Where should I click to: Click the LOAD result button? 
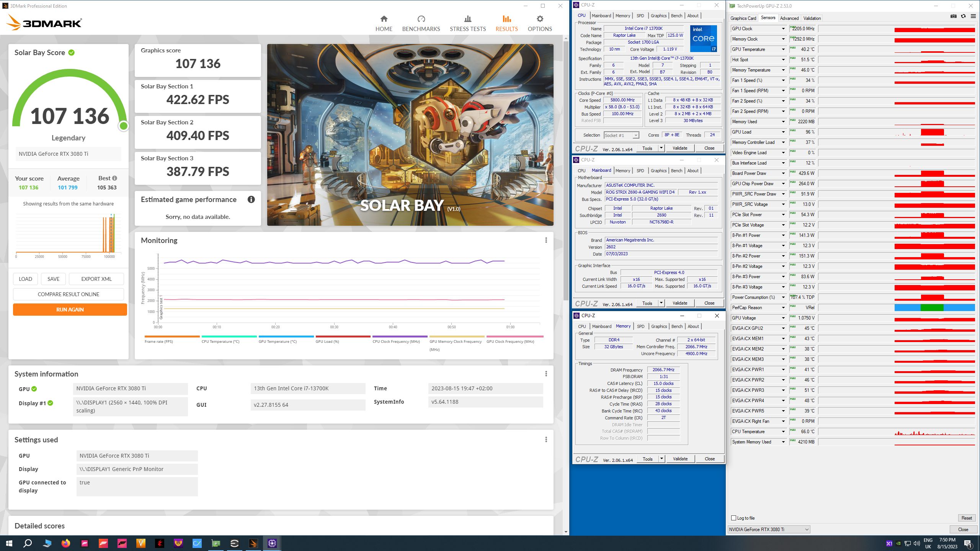pos(25,279)
